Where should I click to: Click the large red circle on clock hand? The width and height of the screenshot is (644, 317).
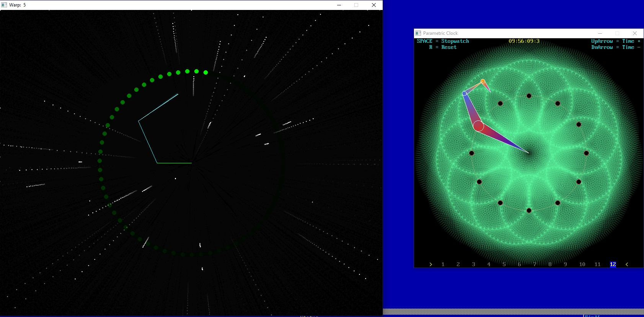(x=478, y=126)
